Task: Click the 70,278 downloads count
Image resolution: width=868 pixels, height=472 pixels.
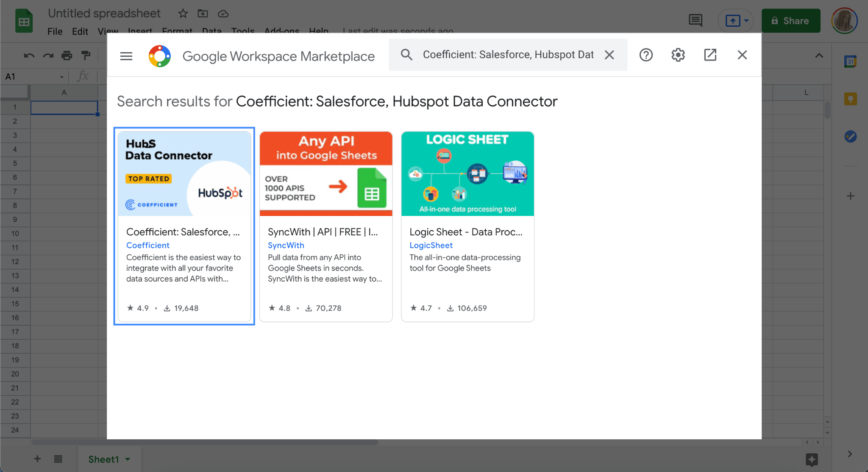Action: pyautogui.click(x=323, y=308)
